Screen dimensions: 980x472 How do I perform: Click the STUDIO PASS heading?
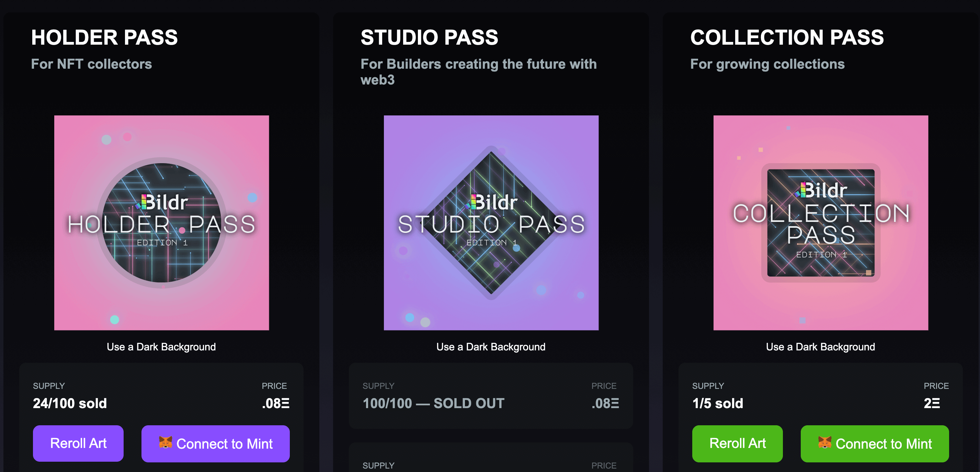coord(430,37)
